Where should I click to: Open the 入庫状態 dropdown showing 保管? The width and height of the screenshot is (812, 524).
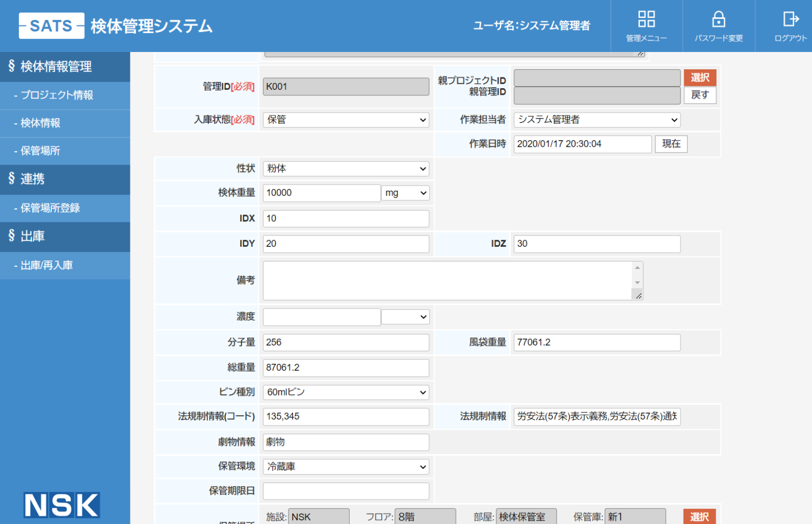tap(346, 120)
